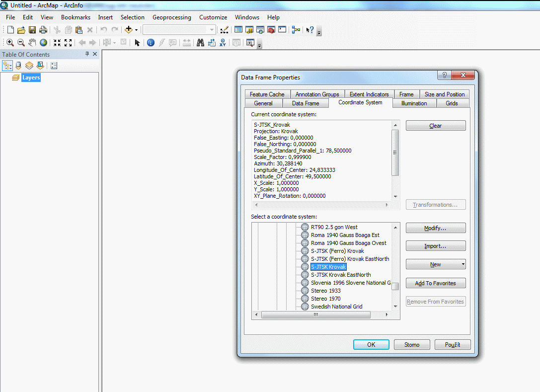The width and height of the screenshot is (540, 392).
Task: Click the Fixed Zoom In icon
Action: [x=57, y=43]
